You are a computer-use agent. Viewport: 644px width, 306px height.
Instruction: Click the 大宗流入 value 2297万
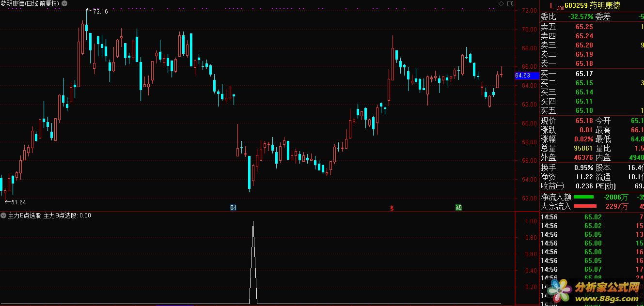tap(617, 207)
